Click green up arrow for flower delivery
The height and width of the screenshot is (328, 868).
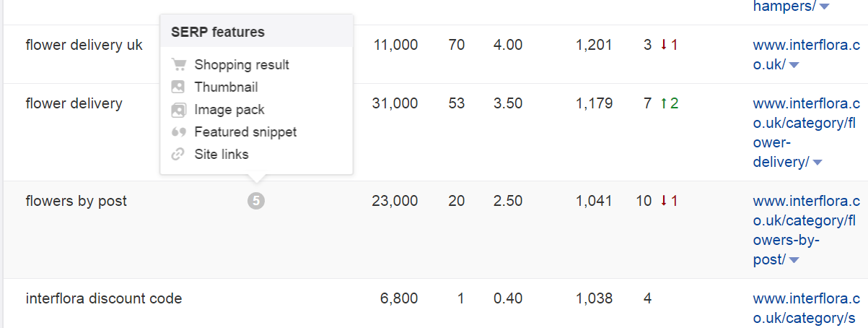664,103
